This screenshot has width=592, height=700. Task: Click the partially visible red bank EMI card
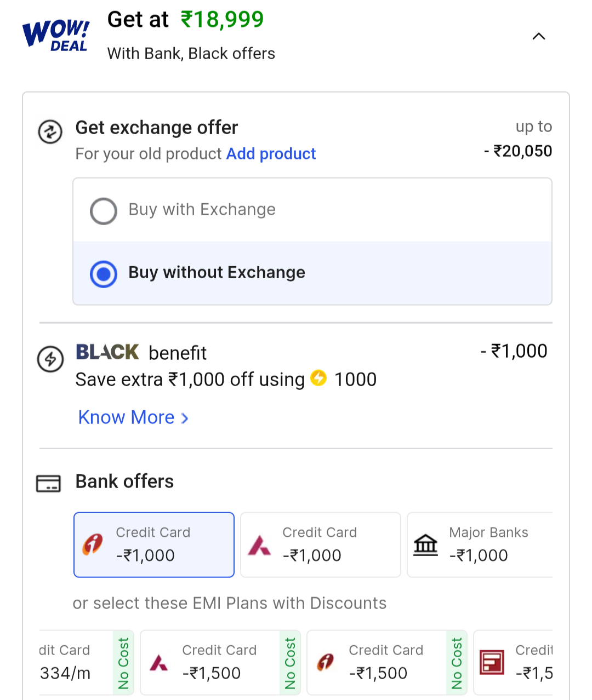tap(514, 663)
